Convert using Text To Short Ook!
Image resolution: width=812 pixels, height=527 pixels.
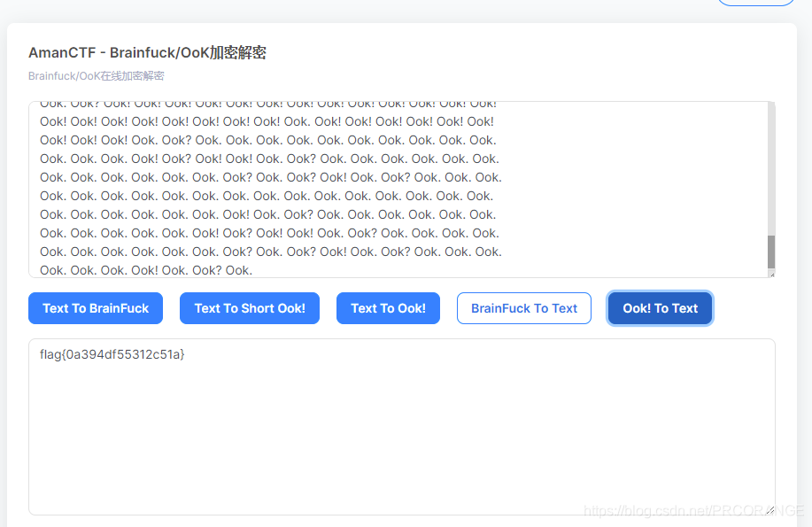click(250, 308)
